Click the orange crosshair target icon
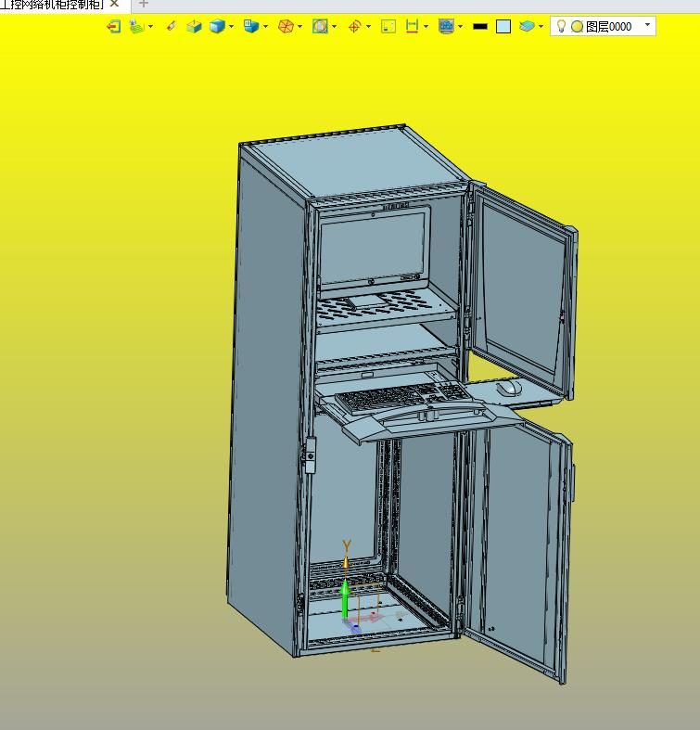The height and width of the screenshot is (730, 700). click(x=354, y=26)
